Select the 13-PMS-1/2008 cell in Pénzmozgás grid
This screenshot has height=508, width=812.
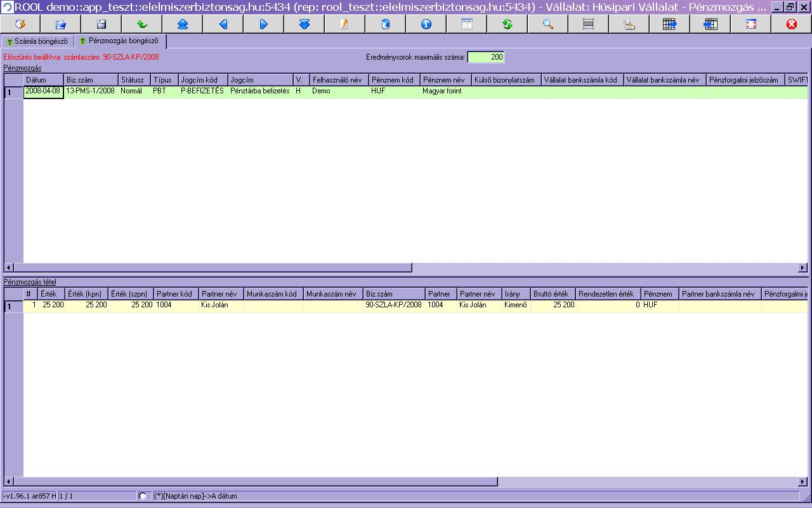90,91
